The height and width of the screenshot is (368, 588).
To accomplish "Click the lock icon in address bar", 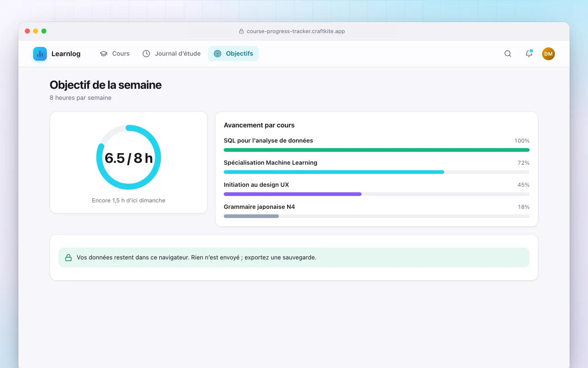I will 241,31.
